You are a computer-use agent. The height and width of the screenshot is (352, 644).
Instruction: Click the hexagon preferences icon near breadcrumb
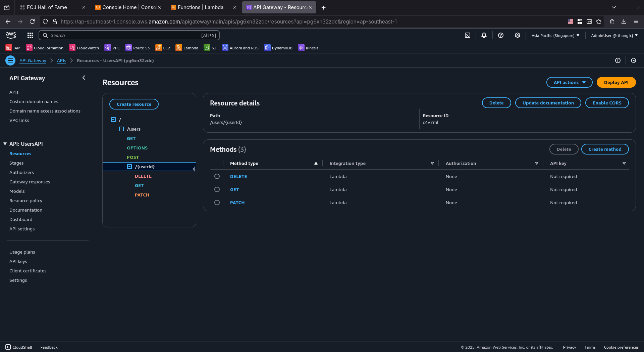(634, 60)
